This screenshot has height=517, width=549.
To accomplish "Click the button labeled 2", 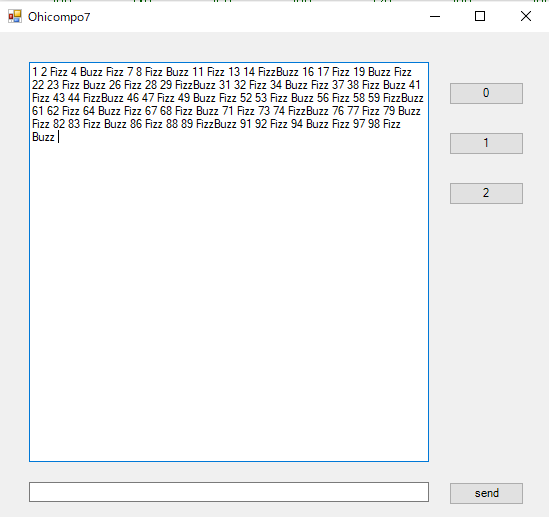I will pyautogui.click(x=486, y=193).
